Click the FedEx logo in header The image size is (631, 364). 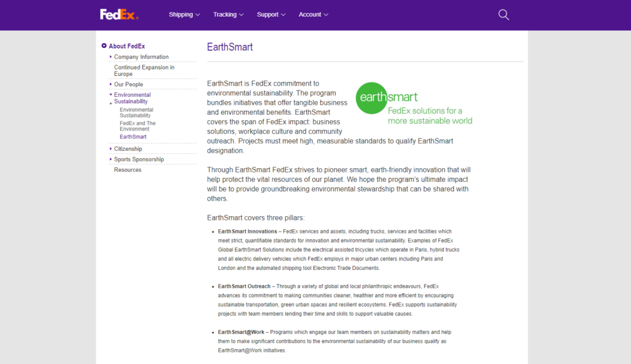(119, 15)
